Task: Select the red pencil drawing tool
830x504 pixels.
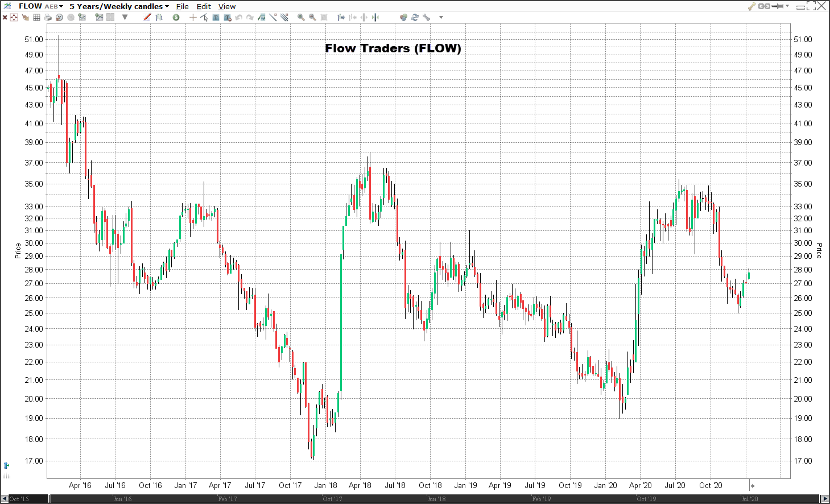Action: [x=147, y=17]
